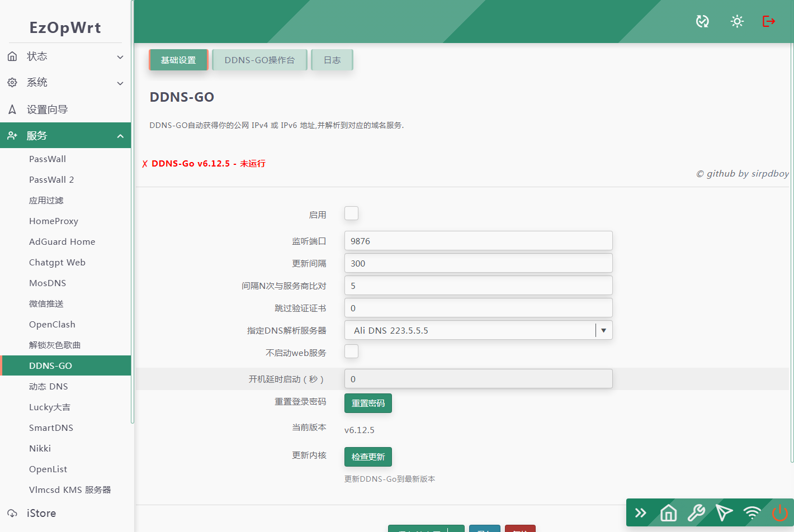
Task: Click the 跳过验证证书 input field
Action: click(x=479, y=308)
